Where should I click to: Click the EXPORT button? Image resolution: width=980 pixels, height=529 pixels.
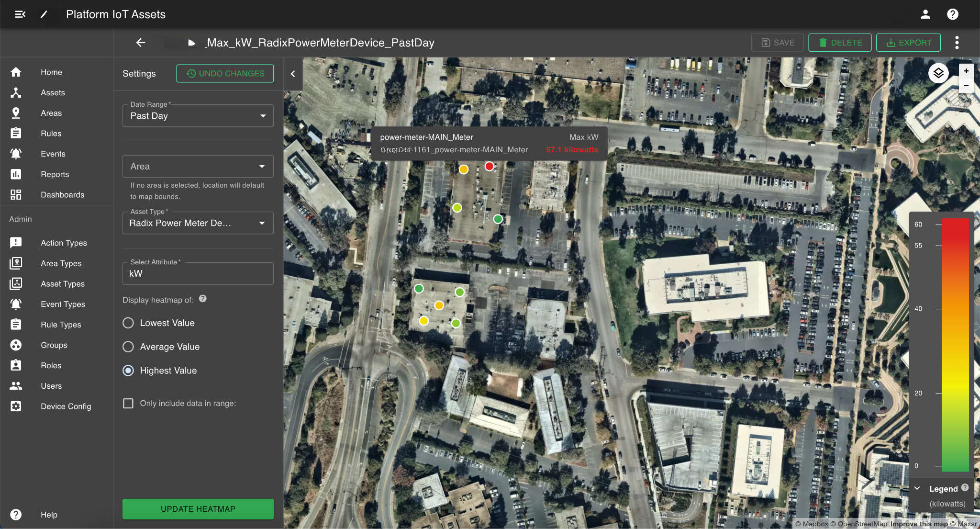(x=908, y=43)
